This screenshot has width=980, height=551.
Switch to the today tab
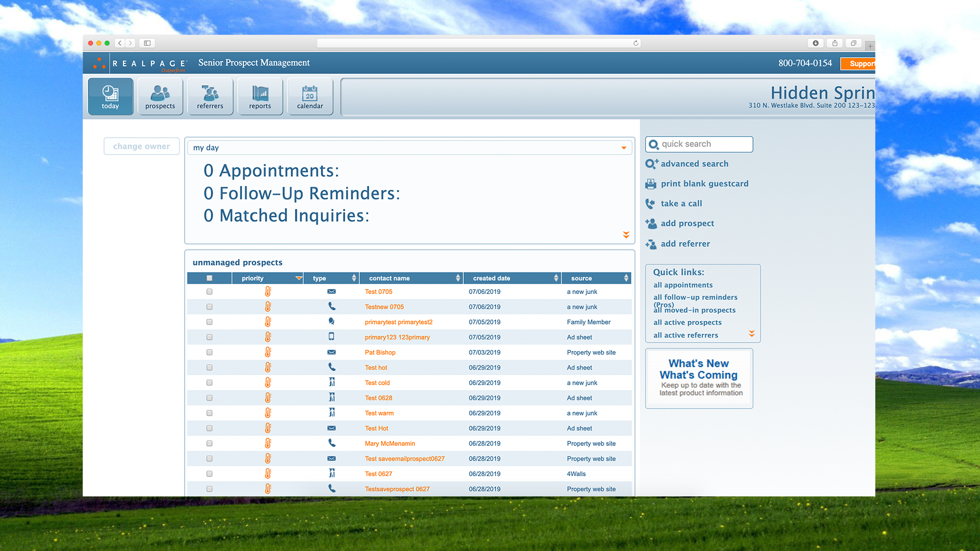(x=110, y=96)
